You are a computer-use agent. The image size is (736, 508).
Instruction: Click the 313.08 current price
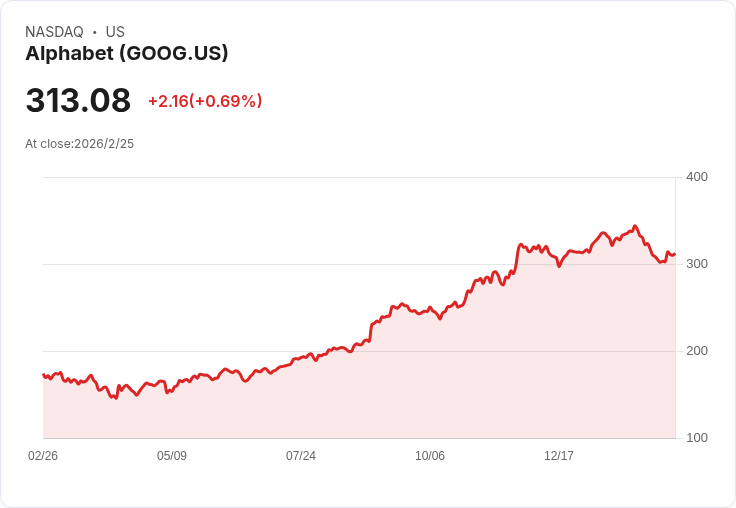pyautogui.click(x=78, y=101)
